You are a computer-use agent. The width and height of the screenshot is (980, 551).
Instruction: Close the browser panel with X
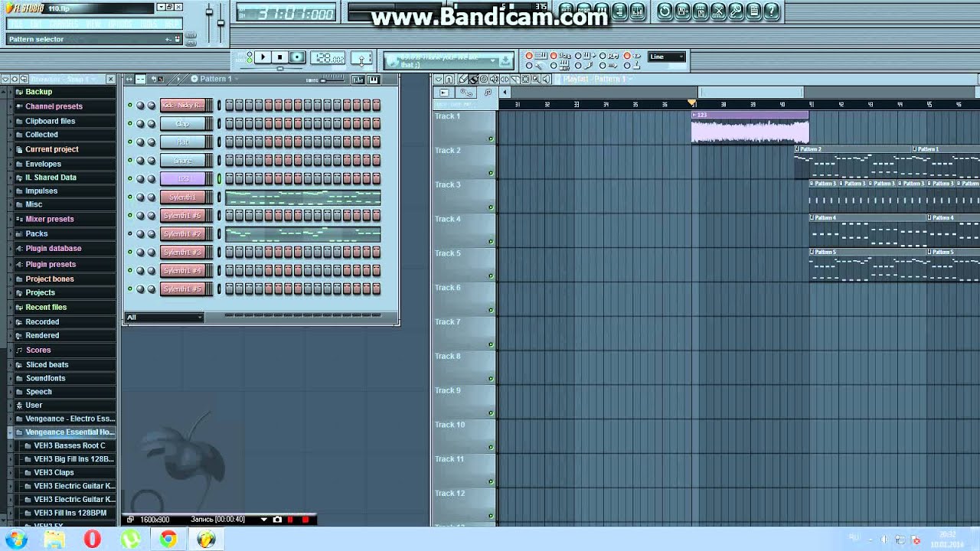point(110,79)
